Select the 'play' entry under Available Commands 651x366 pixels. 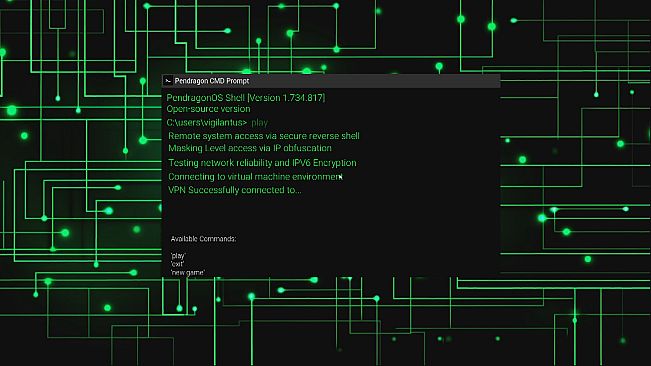click(x=178, y=256)
